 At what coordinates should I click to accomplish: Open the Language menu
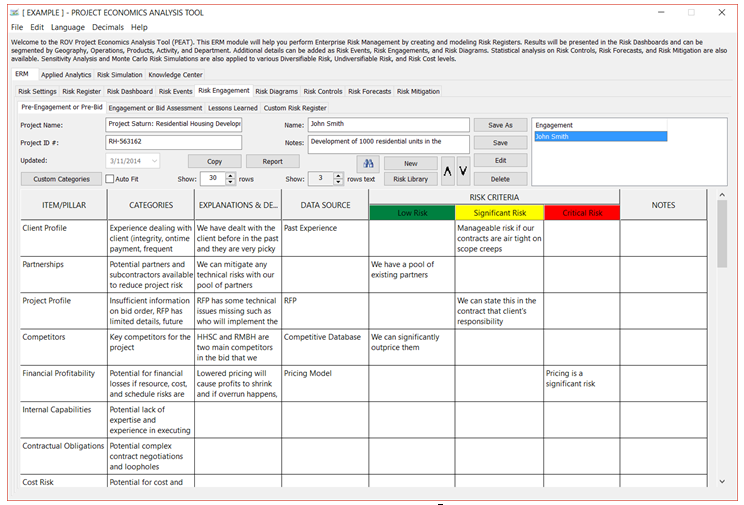pos(68,27)
